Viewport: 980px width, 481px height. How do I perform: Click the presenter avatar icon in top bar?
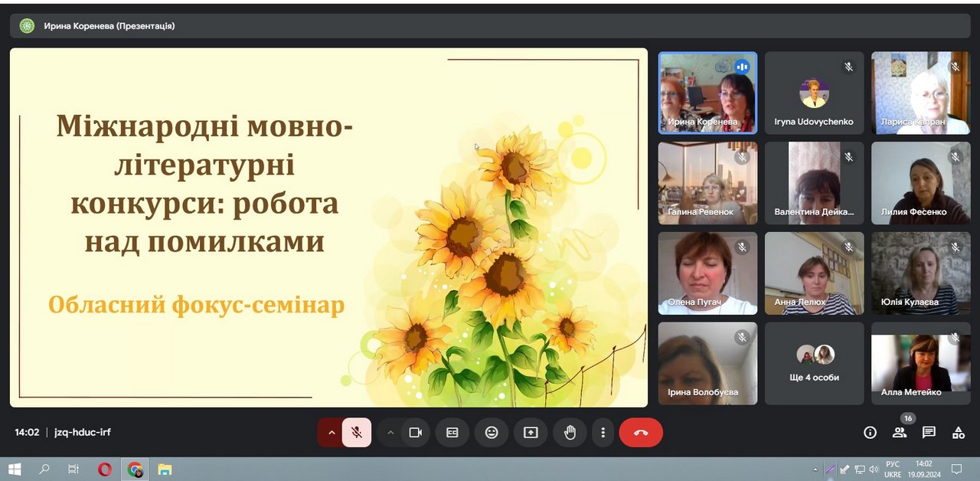[x=27, y=26]
